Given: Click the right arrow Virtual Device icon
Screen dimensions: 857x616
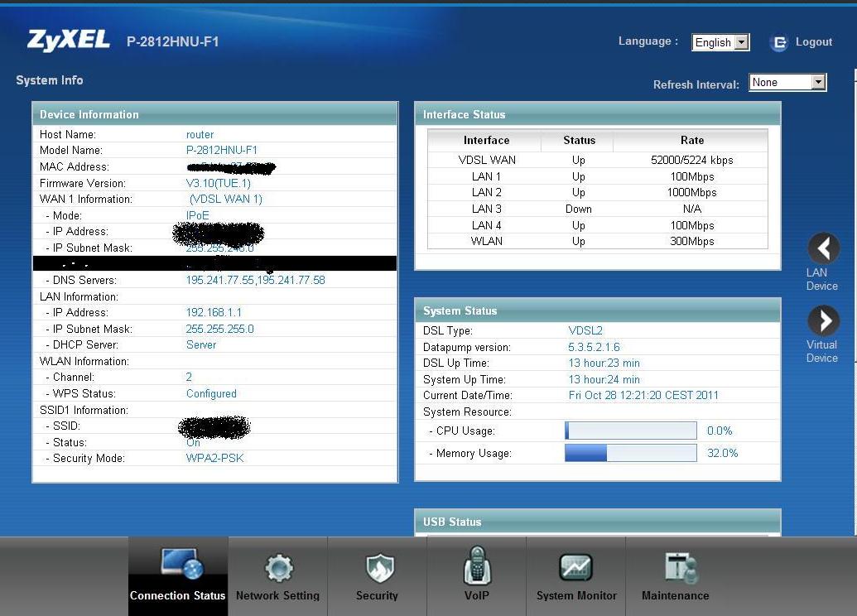Looking at the screenshot, I should (823, 320).
